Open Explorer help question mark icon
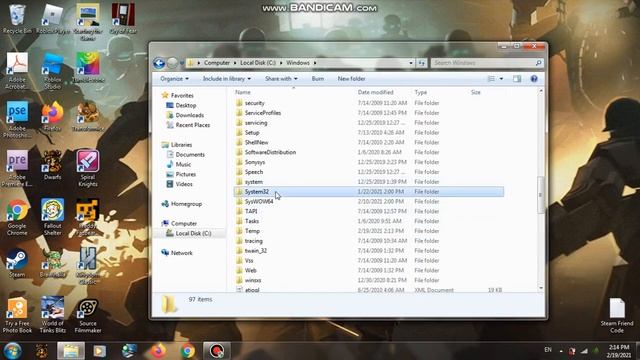 534,79
